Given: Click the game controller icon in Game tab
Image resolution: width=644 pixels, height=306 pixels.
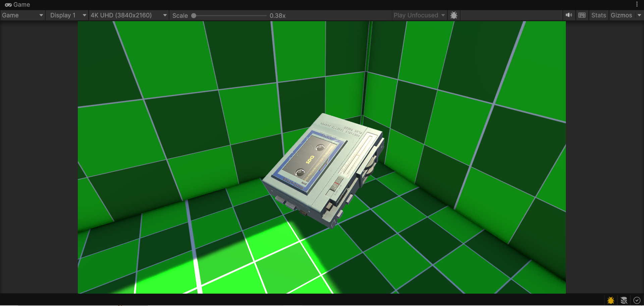Looking at the screenshot, I should [x=8, y=5].
